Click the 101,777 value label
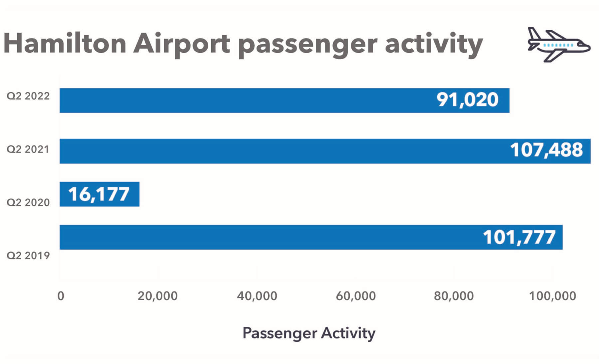Image resolution: width=599 pixels, height=364 pixels. point(519,237)
